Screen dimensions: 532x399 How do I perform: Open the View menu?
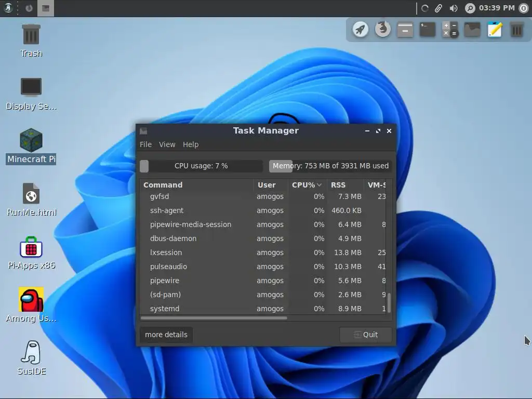tap(167, 144)
